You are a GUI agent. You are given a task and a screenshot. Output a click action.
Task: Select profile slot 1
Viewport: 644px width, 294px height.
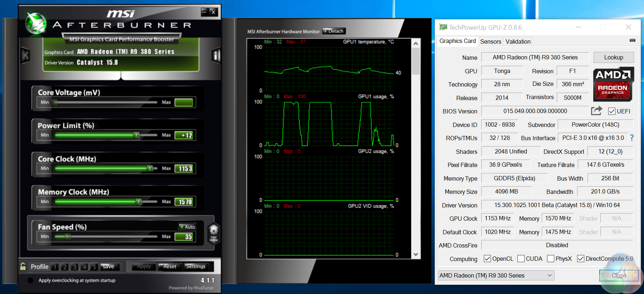[55, 267]
